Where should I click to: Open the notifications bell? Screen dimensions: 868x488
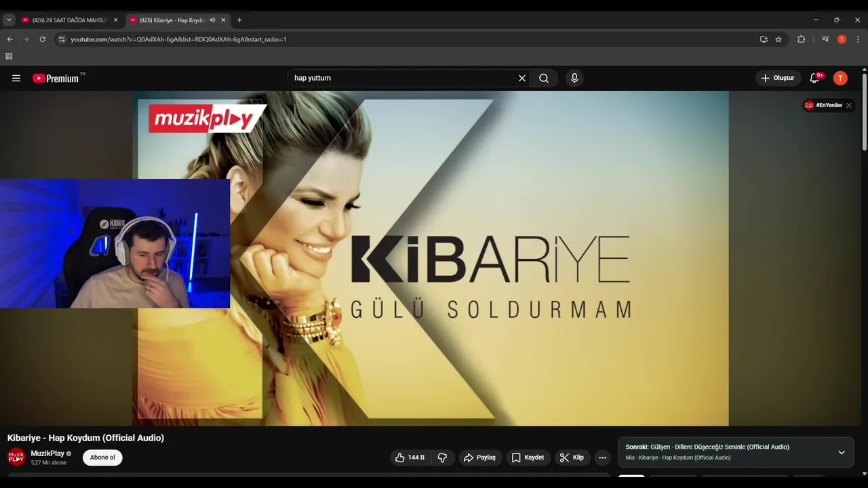(815, 78)
